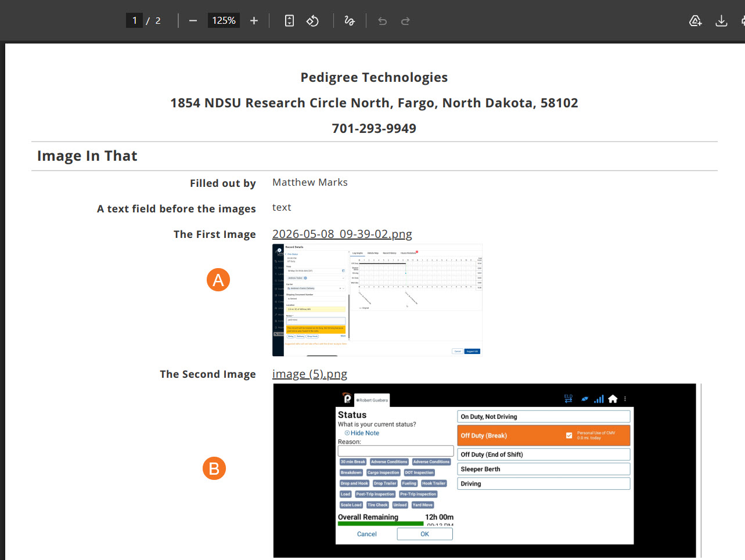Image resolution: width=745 pixels, height=560 pixels.
Task: Click the name Matthew Marks
Action: coord(310,182)
